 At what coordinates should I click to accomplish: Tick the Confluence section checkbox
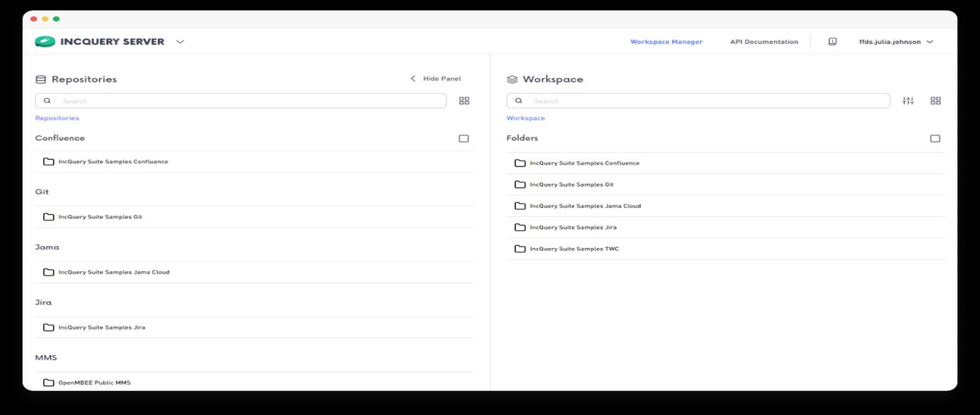pos(464,139)
